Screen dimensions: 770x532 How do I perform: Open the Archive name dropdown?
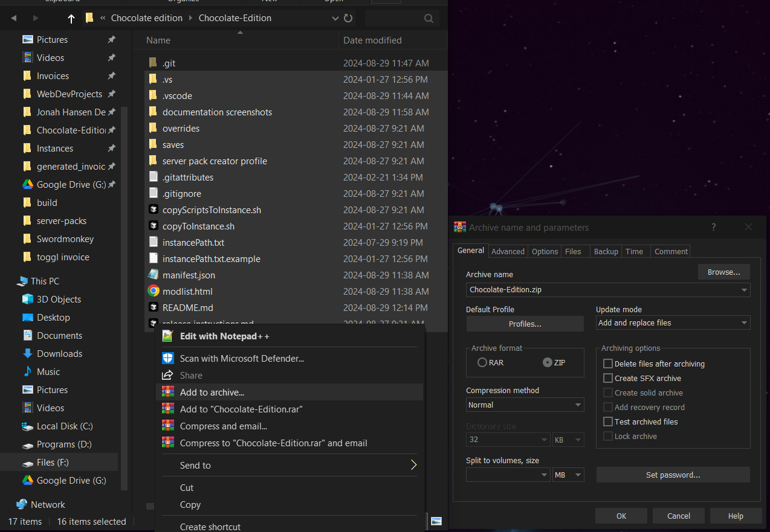744,289
